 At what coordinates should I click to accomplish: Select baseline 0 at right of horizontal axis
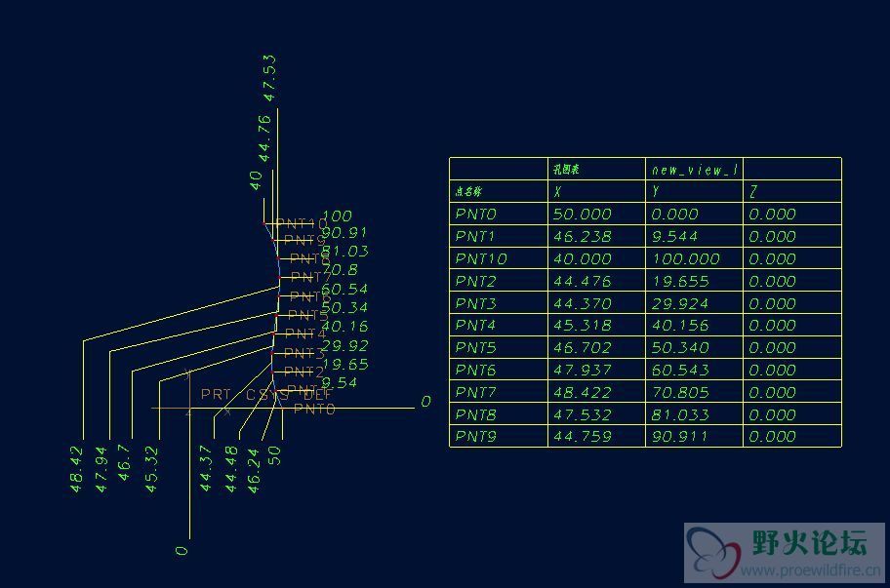click(x=425, y=402)
